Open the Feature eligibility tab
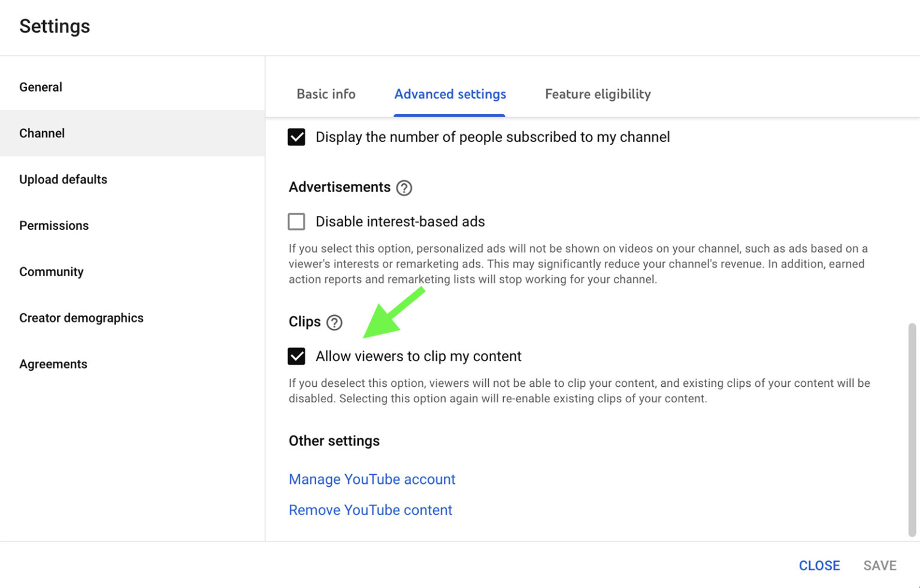This screenshot has width=920, height=588. 597,94
